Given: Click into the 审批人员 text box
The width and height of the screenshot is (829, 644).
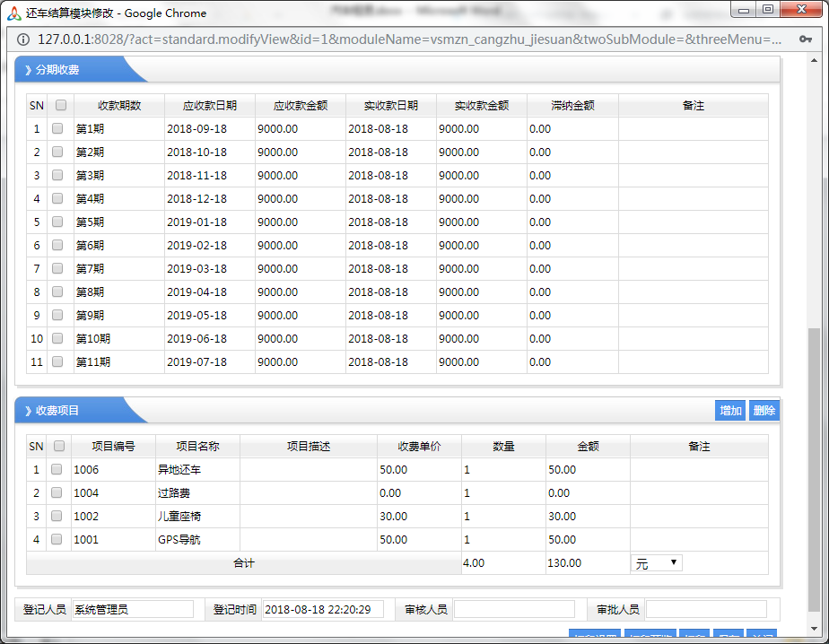Looking at the screenshot, I should (705, 609).
